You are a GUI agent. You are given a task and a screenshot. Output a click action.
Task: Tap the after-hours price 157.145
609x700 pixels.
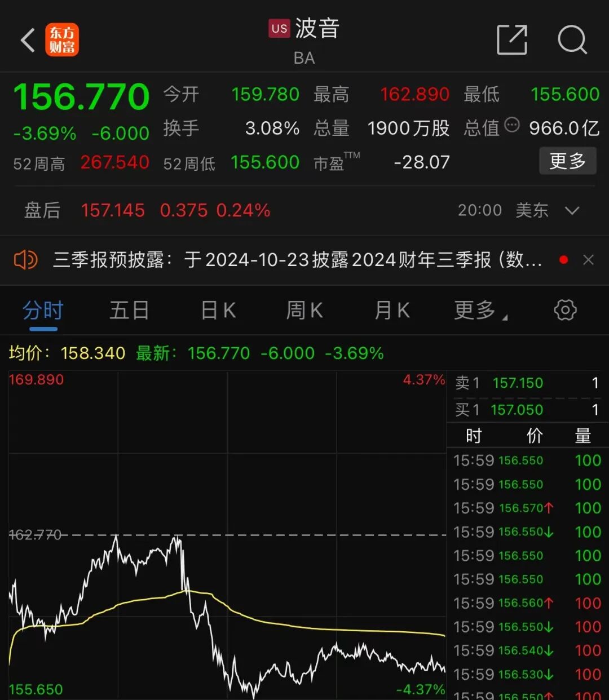[113, 210]
